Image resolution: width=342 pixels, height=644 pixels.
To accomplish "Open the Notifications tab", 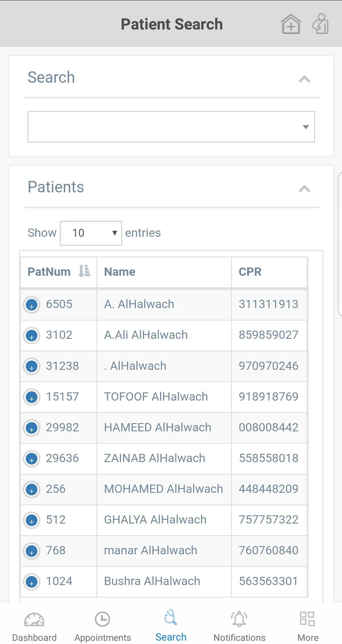I will pos(239,627).
